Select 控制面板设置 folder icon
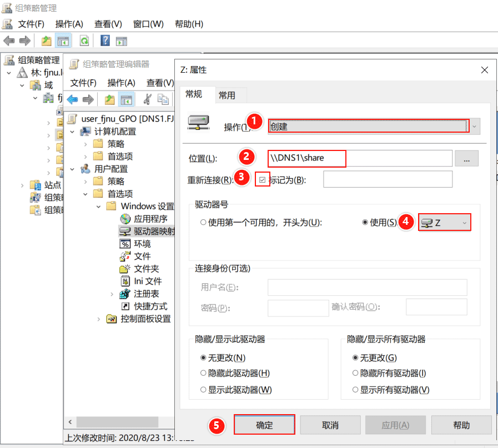Viewport: 498px width, 448px height. point(112,319)
